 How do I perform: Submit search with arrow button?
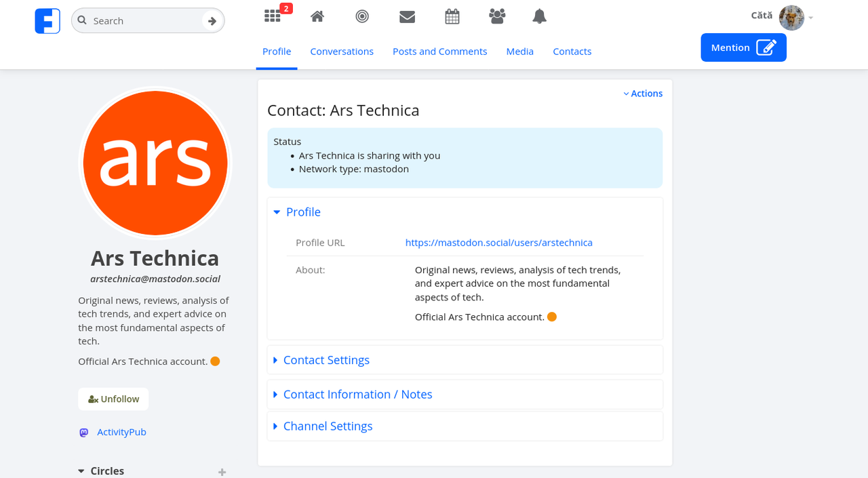tap(212, 21)
